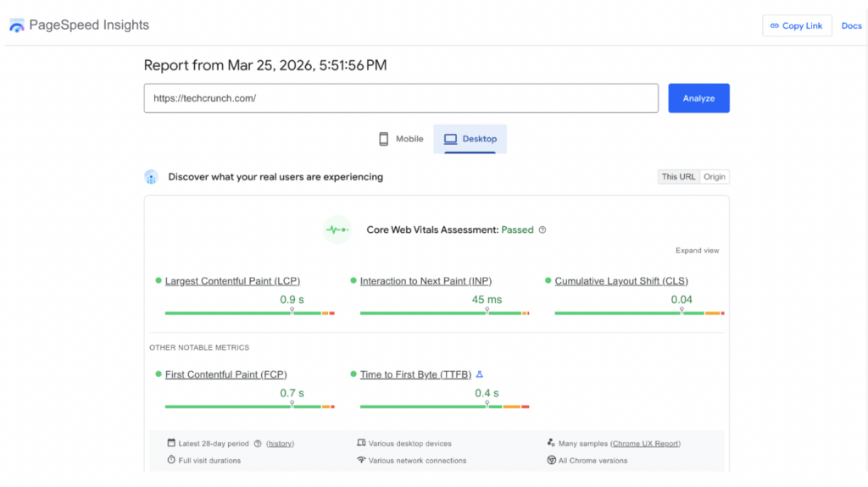Open Cumulative Layout Shift (CLS) link
Image resolution: width=868 pixels, height=487 pixels.
tap(621, 281)
